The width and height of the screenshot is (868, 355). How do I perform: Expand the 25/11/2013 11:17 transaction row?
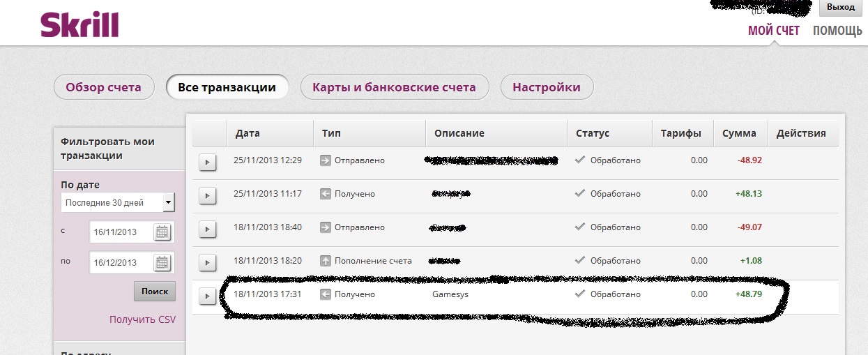208,195
